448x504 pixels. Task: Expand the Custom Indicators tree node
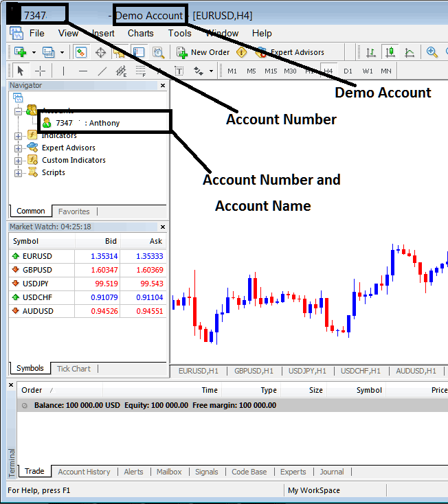click(17, 160)
